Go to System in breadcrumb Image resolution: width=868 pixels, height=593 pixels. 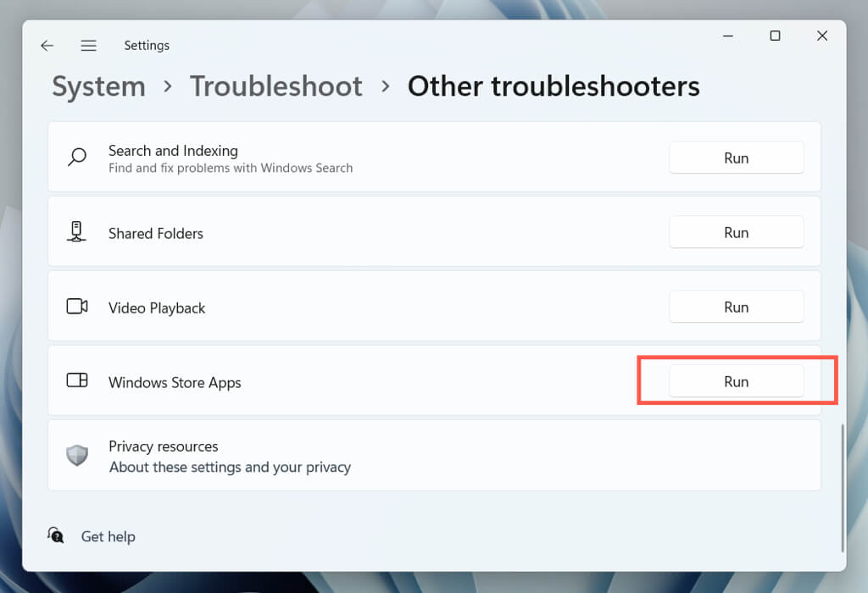pyautogui.click(x=98, y=86)
